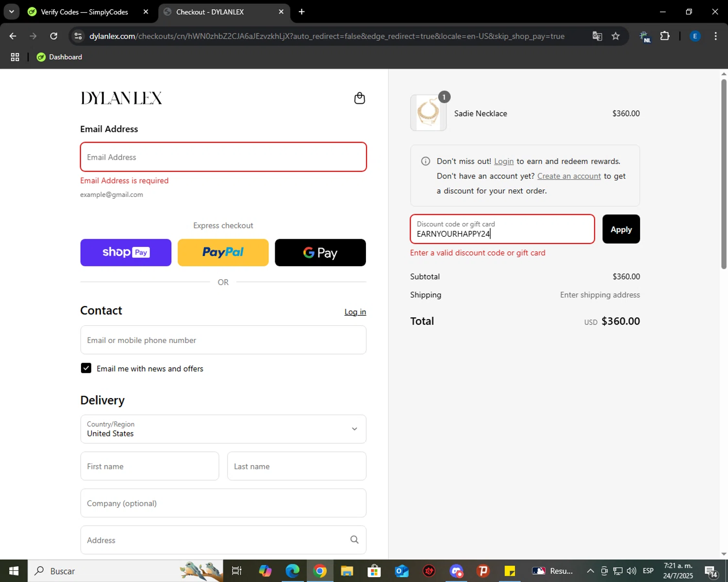Open the Windows Start menu
The image size is (728, 582).
[x=14, y=571]
